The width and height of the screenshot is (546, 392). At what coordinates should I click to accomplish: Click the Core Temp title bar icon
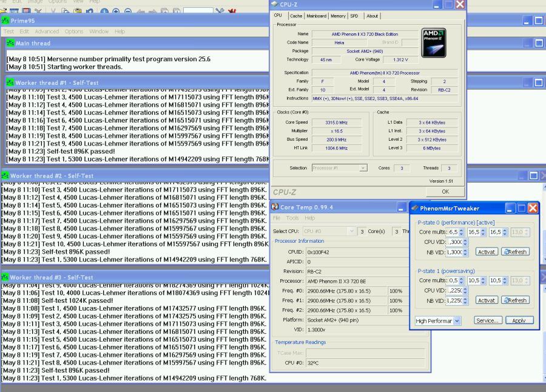pyautogui.click(x=275, y=207)
